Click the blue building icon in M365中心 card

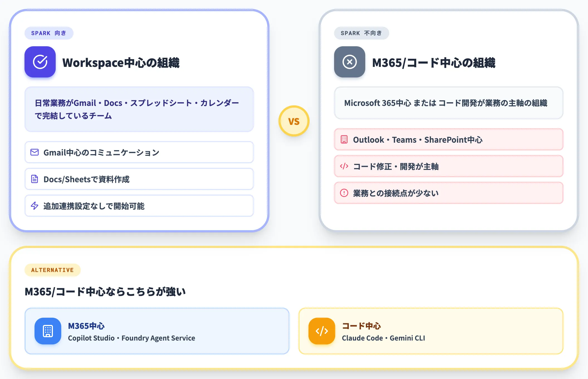click(x=48, y=331)
